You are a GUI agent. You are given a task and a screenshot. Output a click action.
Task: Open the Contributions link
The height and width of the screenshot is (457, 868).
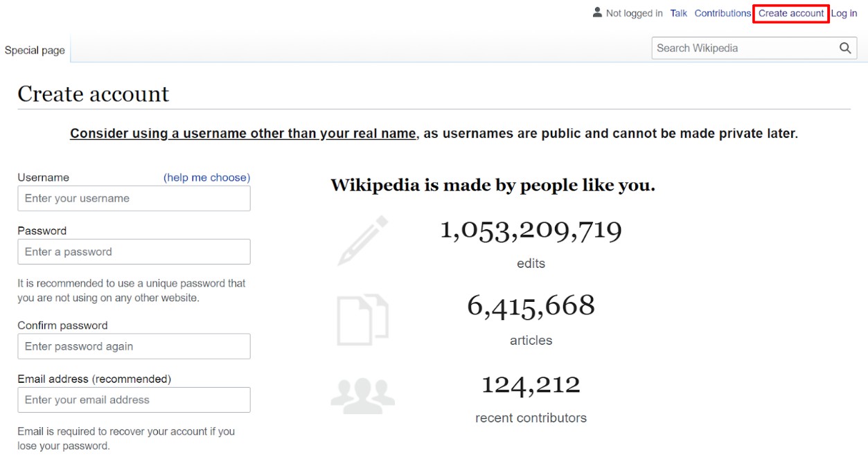coord(723,13)
